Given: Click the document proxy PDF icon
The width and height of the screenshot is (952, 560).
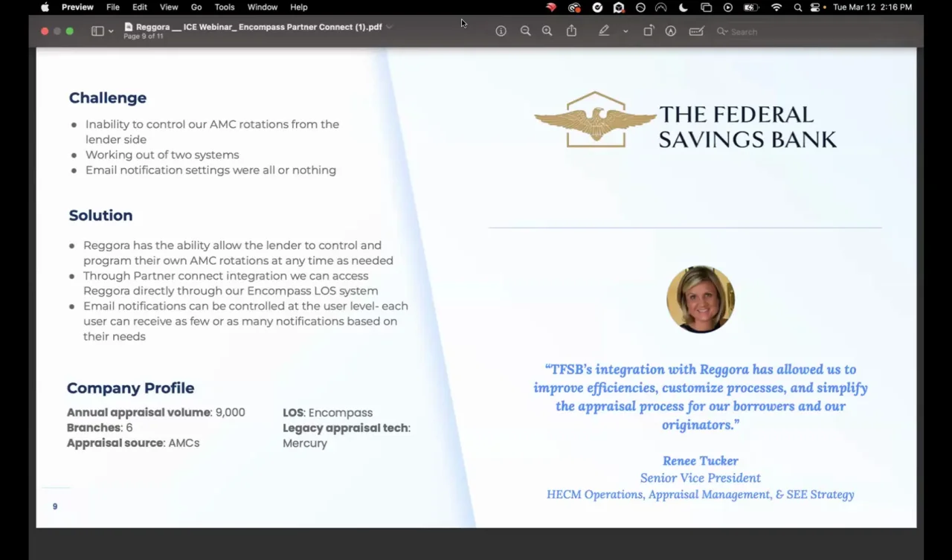Looking at the screenshot, I should point(129,27).
